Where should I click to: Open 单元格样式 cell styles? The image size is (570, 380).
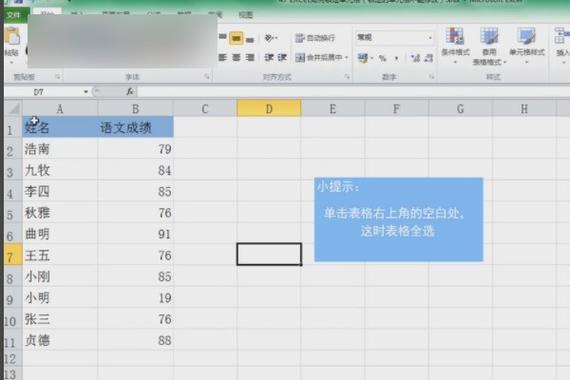[x=526, y=45]
